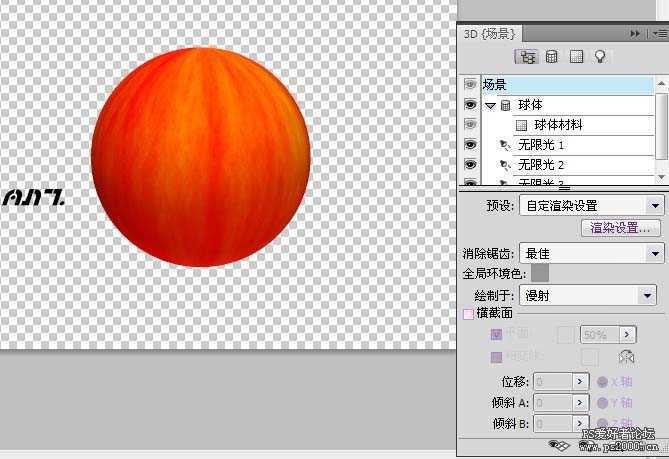
Task: Select the Filter by Materials icon
Action: point(576,57)
